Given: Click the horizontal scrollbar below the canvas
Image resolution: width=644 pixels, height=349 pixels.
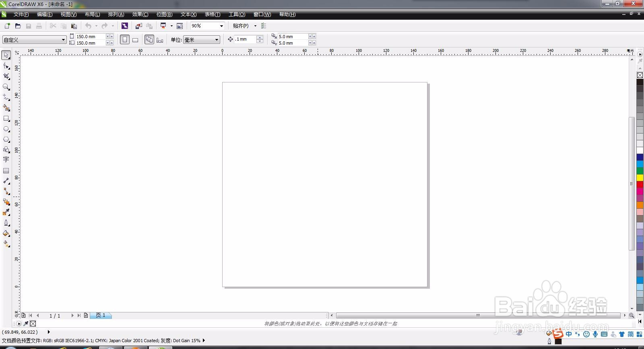Looking at the screenshot, I should (x=478, y=316).
